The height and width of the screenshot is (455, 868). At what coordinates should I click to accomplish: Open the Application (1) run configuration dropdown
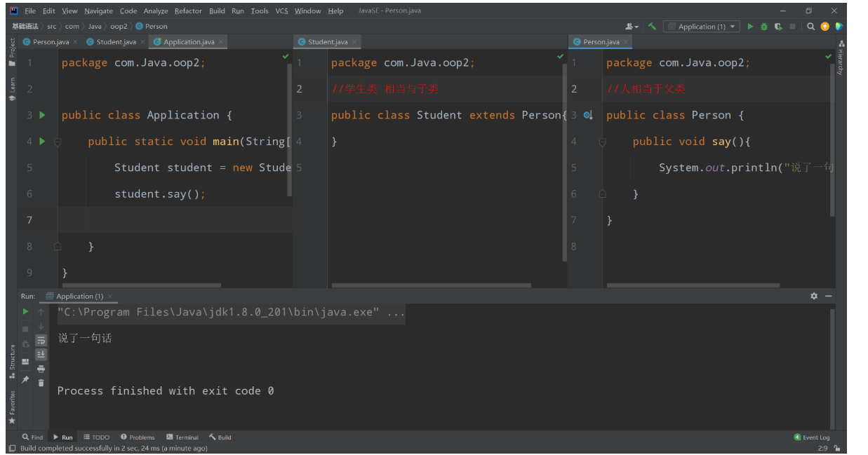pos(701,27)
